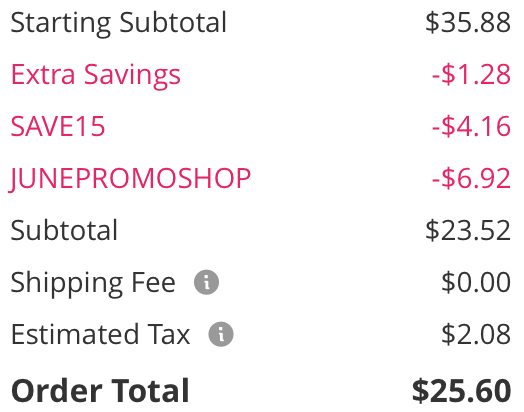Click the -$6.92 discount amount

(471, 178)
